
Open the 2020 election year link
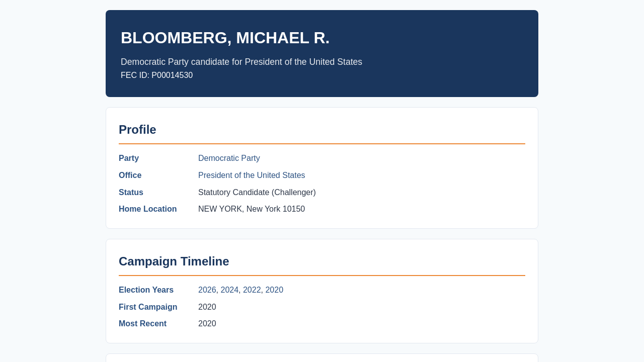point(274,290)
